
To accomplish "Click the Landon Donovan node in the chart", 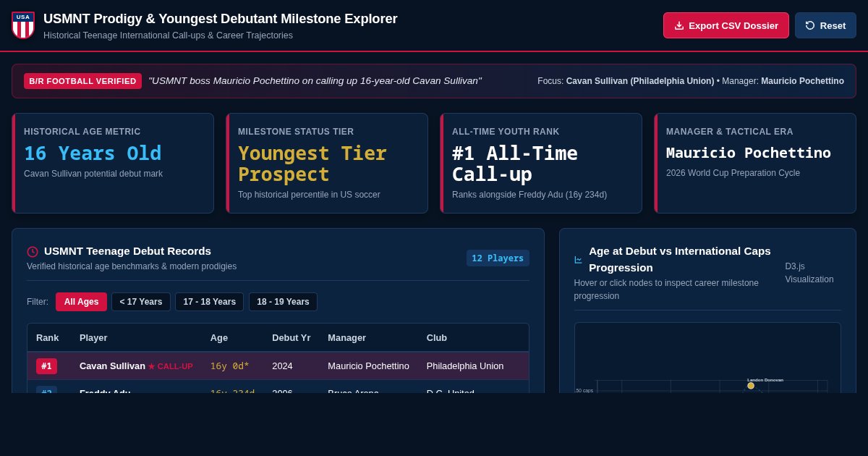I will click(x=751, y=386).
